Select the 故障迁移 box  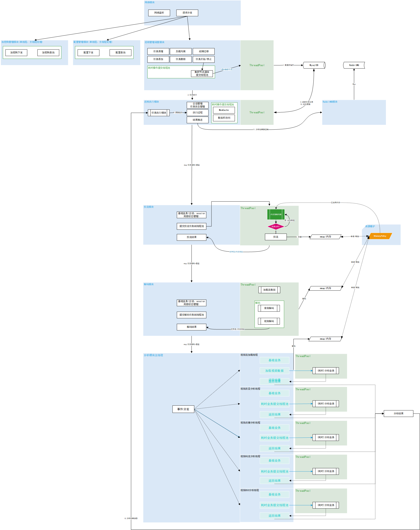pyautogui.click(x=204, y=51)
